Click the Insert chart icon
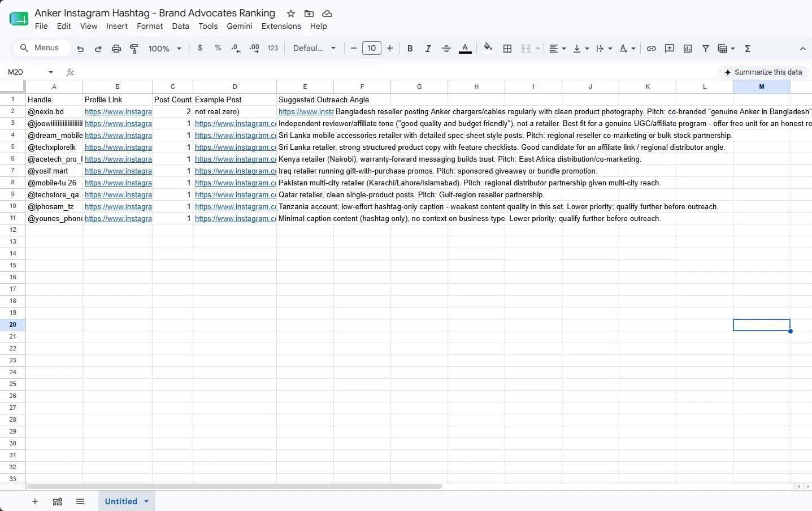Viewport: 812px width, 511px height. (688, 49)
